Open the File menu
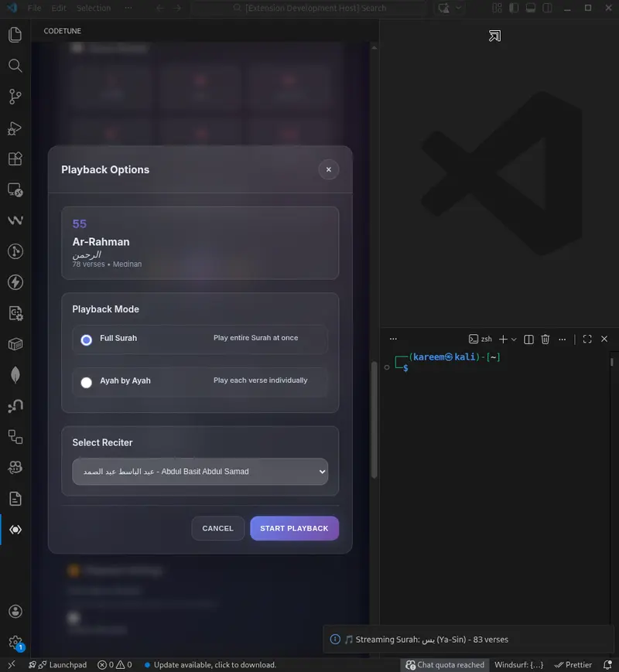Screen dimensions: 619x672 34,9
